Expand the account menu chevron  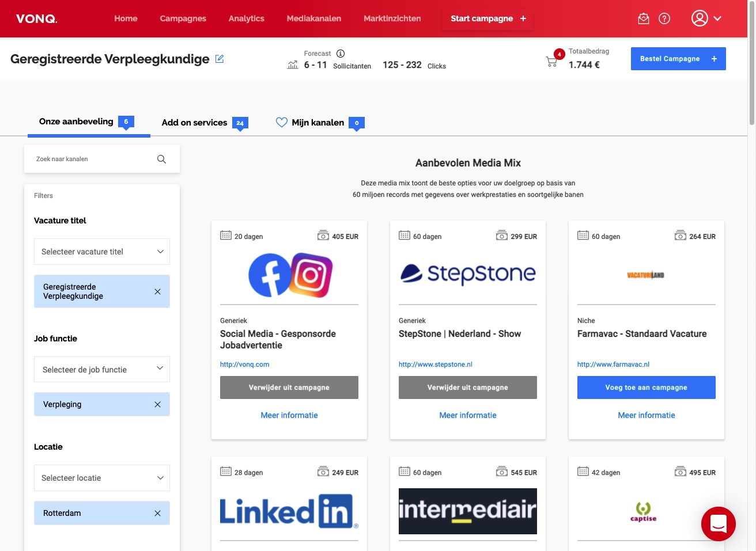coord(717,18)
